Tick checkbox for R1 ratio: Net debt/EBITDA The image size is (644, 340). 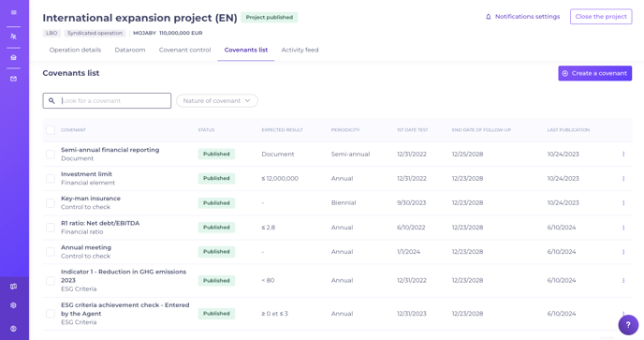coord(51,228)
